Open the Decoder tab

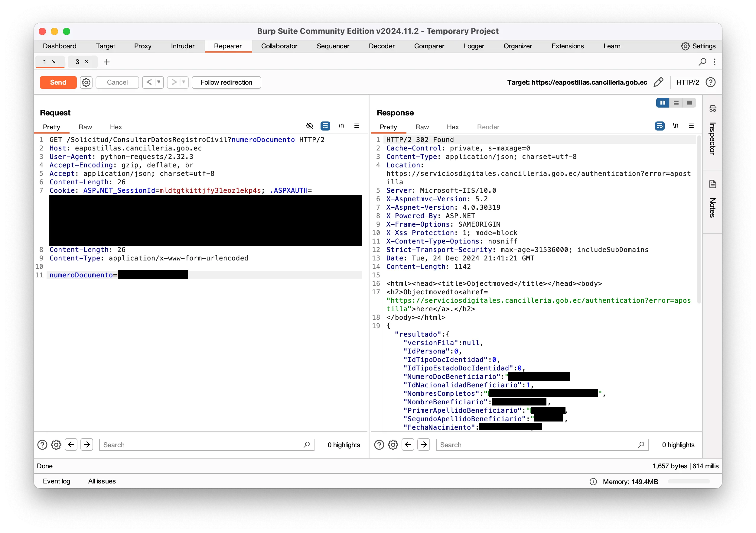(382, 46)
